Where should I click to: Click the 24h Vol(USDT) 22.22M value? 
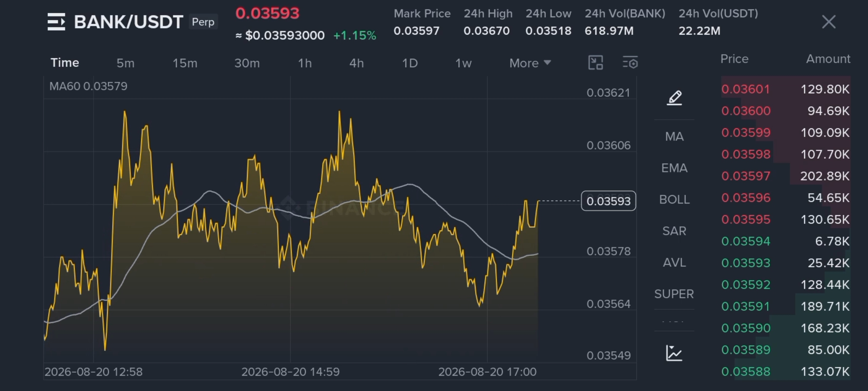pyautogui.click(x=699, y=31)
